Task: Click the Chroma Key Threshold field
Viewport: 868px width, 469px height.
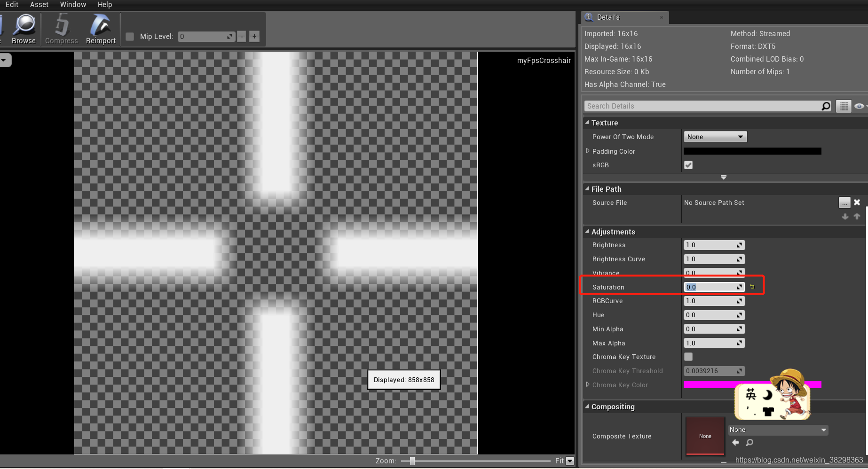Action: [x=714, y=371]
